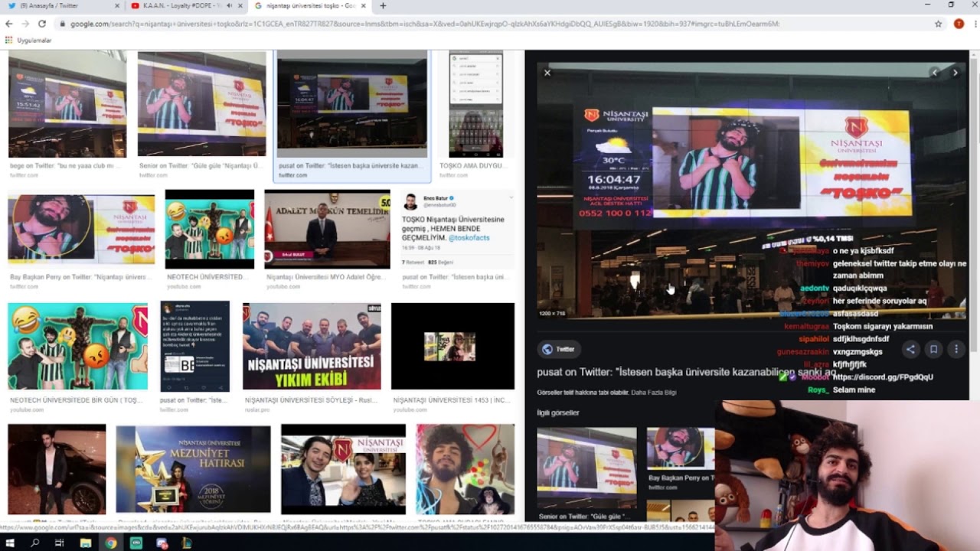The image size is (980, 551).
Task: Open selected 'pusat on Twitter' thumbnail
Action: point(352,104)
